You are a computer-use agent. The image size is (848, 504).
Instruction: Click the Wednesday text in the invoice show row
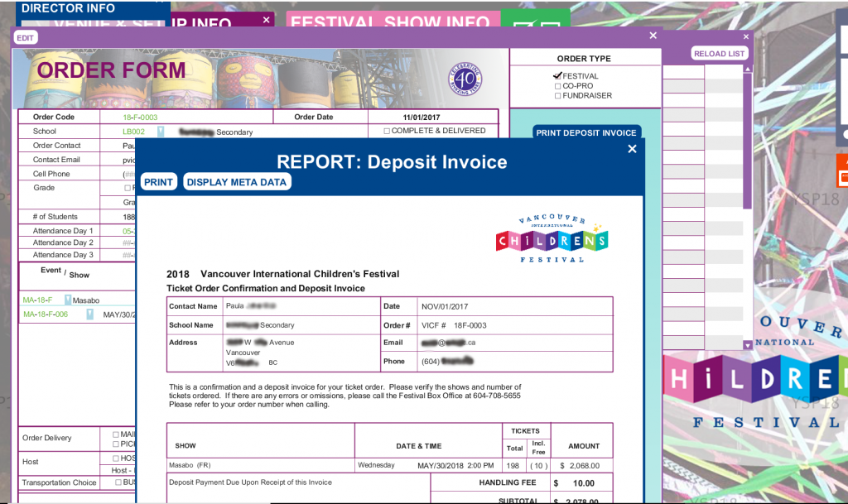tap(377, 465)
